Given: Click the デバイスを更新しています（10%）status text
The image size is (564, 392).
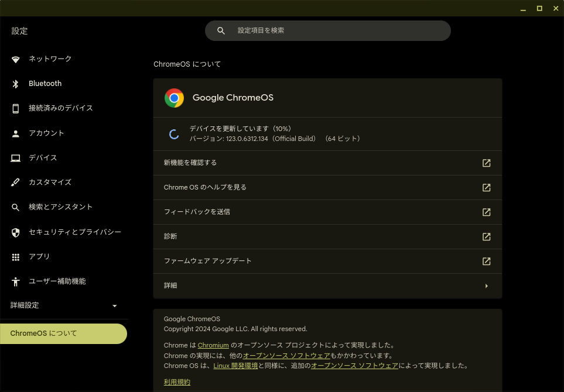Looking at the screenshot, I should coord(240,128).
